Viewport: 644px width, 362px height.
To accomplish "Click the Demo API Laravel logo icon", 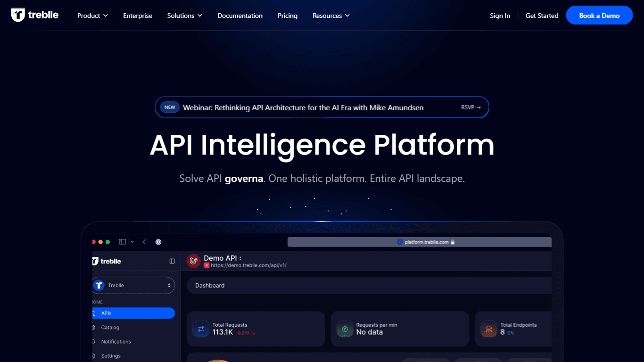I will (194, 261).
